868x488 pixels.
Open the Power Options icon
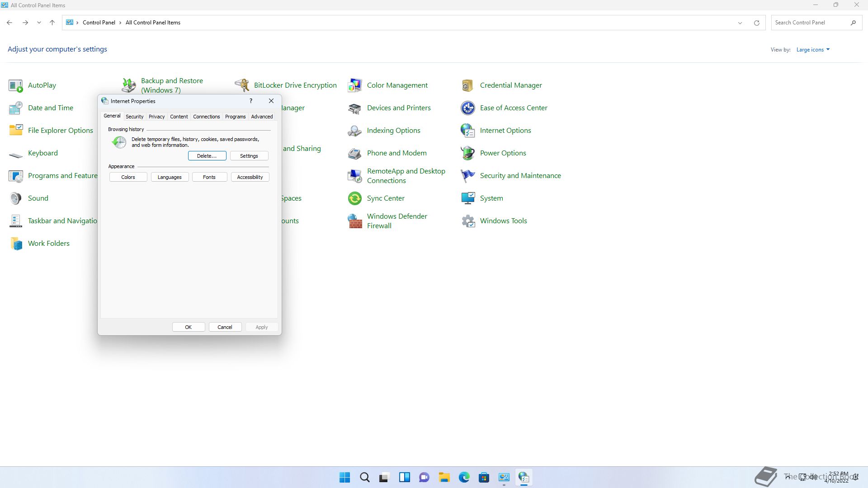468,153
